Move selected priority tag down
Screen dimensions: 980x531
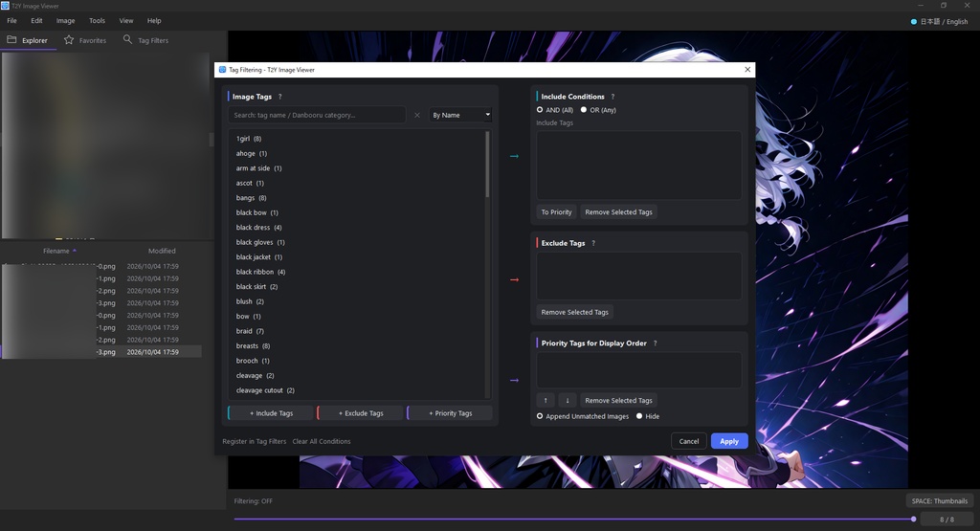click(567, 401)
